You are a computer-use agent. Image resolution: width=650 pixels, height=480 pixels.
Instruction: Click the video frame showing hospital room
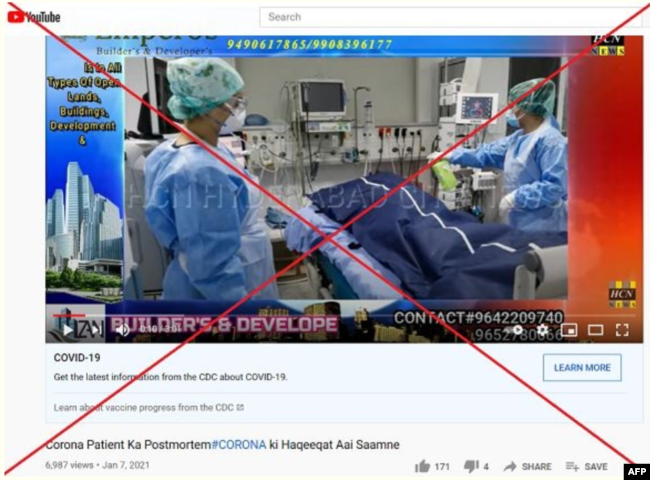coord(340,180)
